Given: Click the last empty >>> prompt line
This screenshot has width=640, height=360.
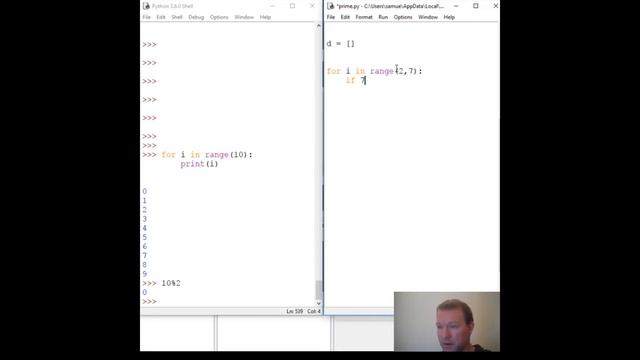Looking at the screenshot, I should (149, 302).
